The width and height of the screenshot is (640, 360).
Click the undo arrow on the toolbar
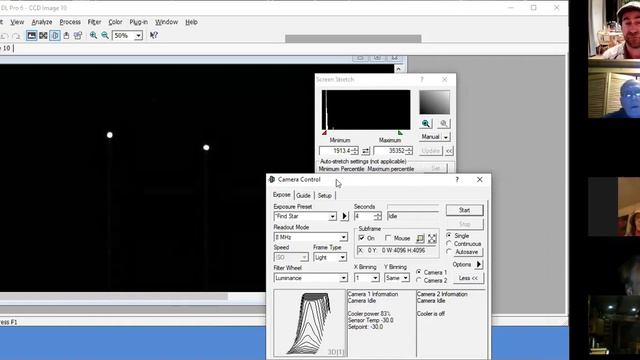(x=5, y=36)
